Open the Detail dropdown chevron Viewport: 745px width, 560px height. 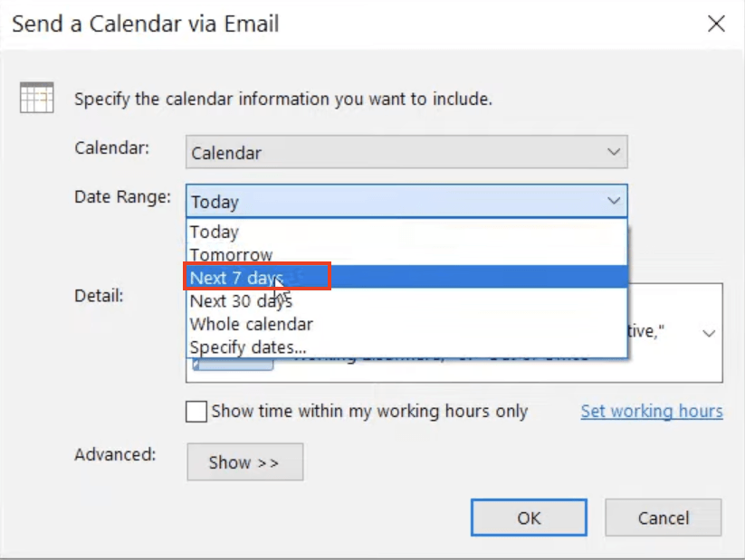(x=709, y=333)
